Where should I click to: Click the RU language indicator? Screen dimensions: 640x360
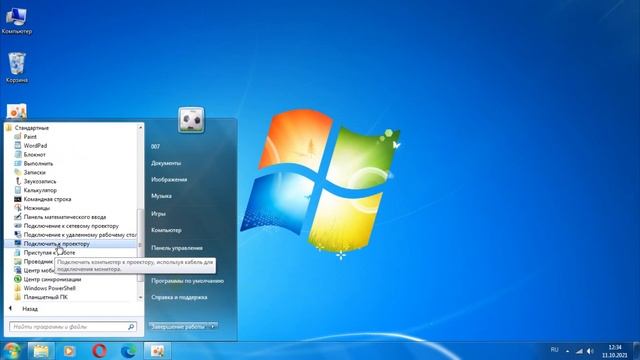pos(554,350)
